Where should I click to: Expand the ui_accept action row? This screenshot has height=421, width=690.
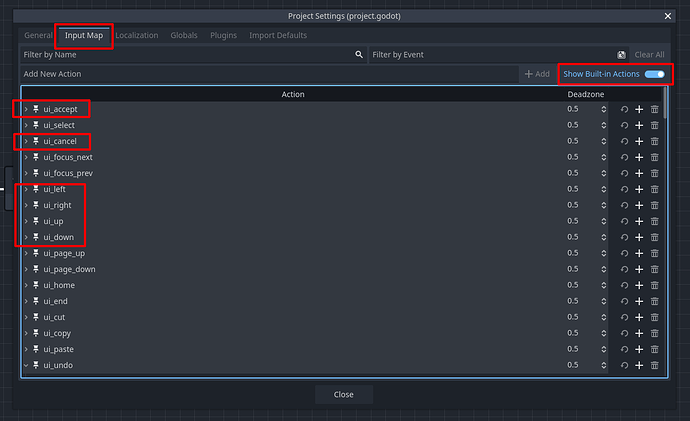(26, 109)
